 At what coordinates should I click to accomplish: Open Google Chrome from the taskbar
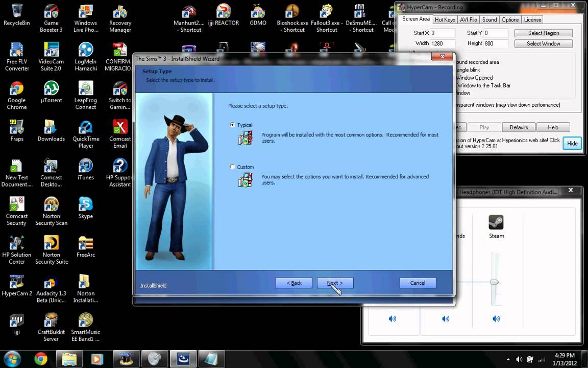point(40,359)
